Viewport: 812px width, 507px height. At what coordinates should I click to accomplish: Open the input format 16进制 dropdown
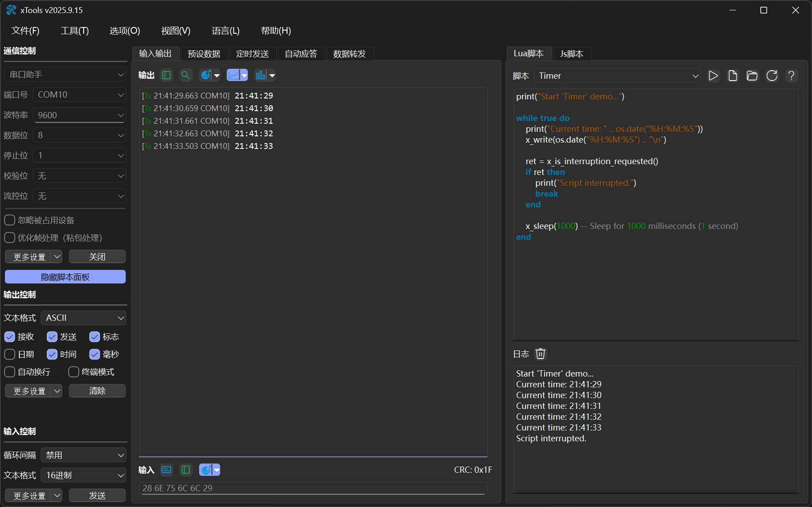point(84,476)
